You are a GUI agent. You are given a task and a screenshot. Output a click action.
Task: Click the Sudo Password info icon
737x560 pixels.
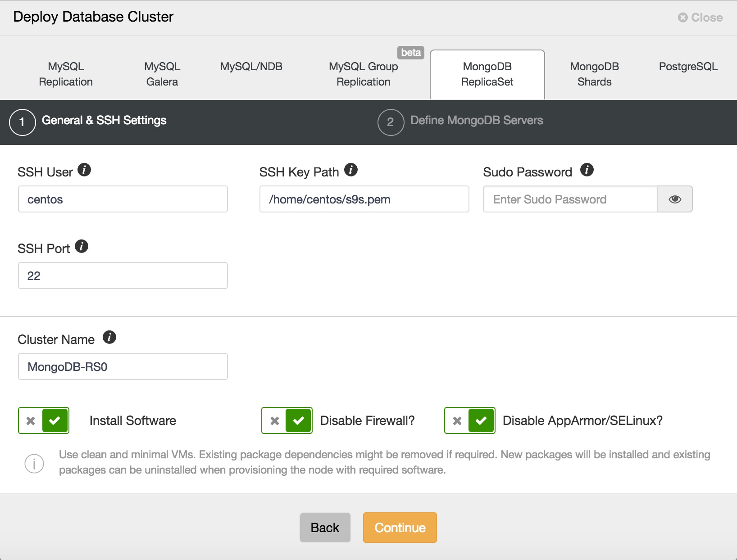(587, 170)
